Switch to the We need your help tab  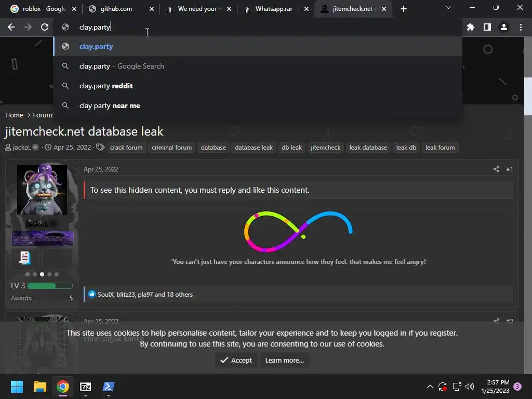point(199,9)
